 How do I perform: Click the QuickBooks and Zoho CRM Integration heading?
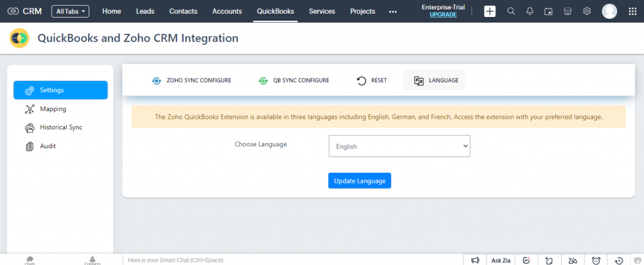138,38
